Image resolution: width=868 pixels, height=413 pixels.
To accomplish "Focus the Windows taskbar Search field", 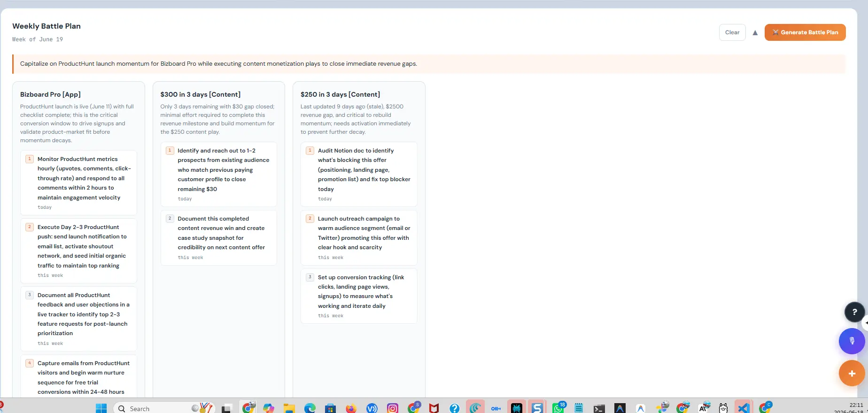I will [164, 408].
